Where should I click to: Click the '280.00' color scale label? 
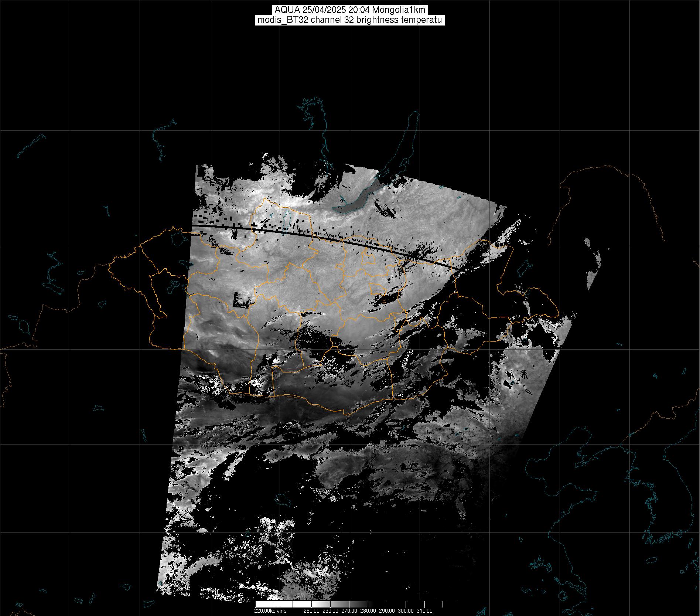[x=368, y=611]
